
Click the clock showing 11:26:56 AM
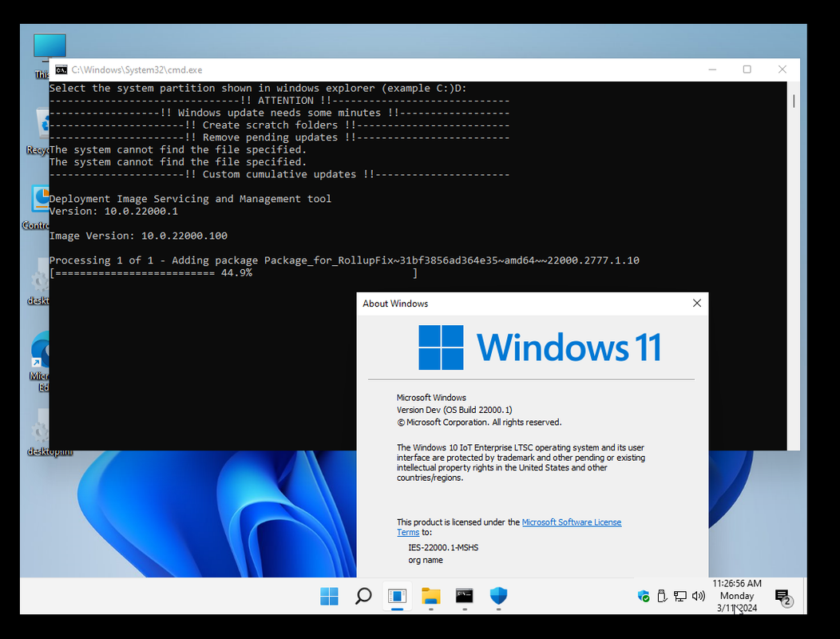[x=737, y=583]
